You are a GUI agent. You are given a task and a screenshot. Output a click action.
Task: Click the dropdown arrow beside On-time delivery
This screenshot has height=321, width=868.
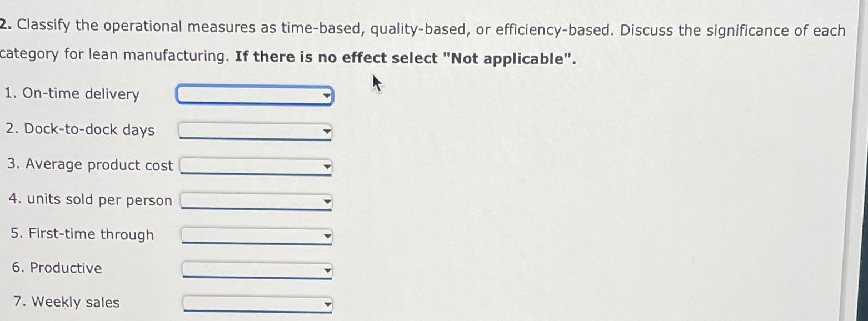(326, 96)
